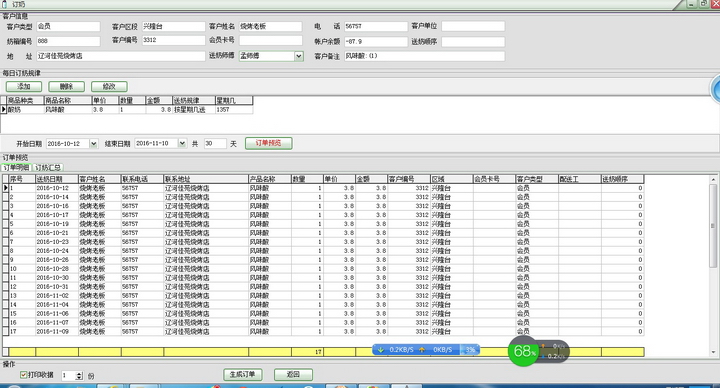
Task: Click the 删除 button
Action: 67,86
